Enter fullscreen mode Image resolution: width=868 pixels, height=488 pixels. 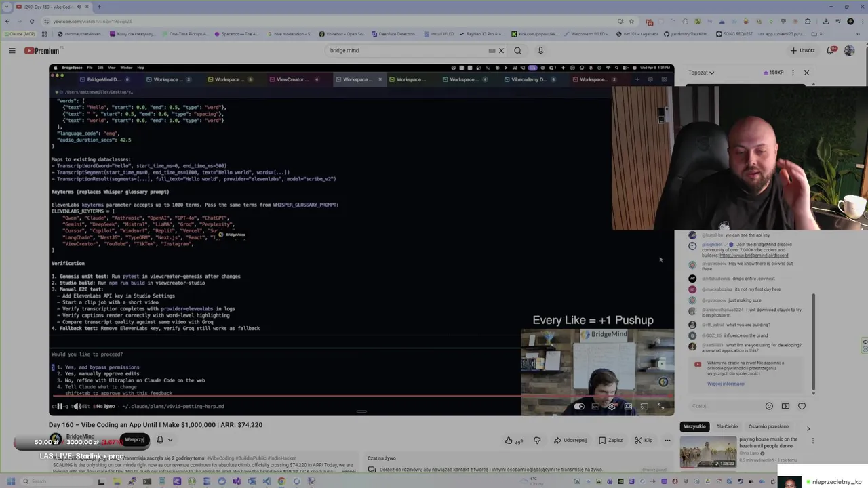click(x=660, y=407)
